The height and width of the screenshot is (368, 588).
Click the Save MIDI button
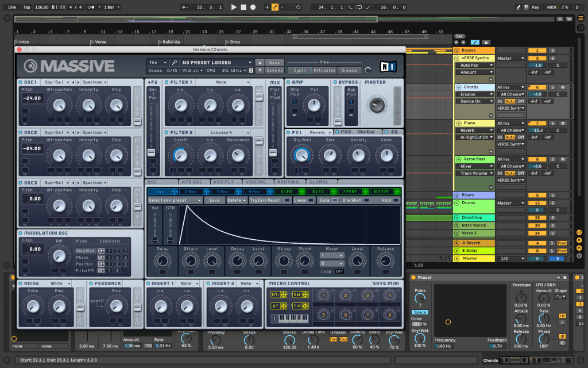[387, 283]
